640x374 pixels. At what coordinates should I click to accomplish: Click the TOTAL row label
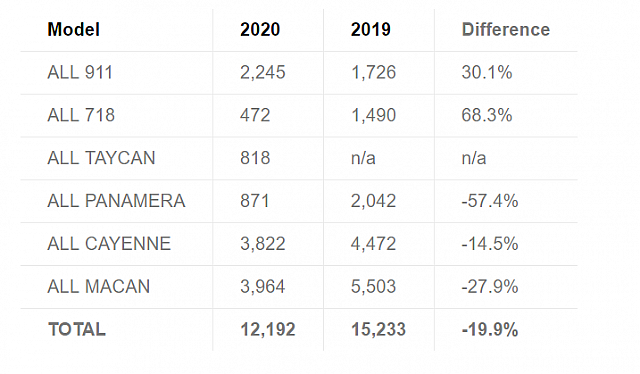point(77,329)
